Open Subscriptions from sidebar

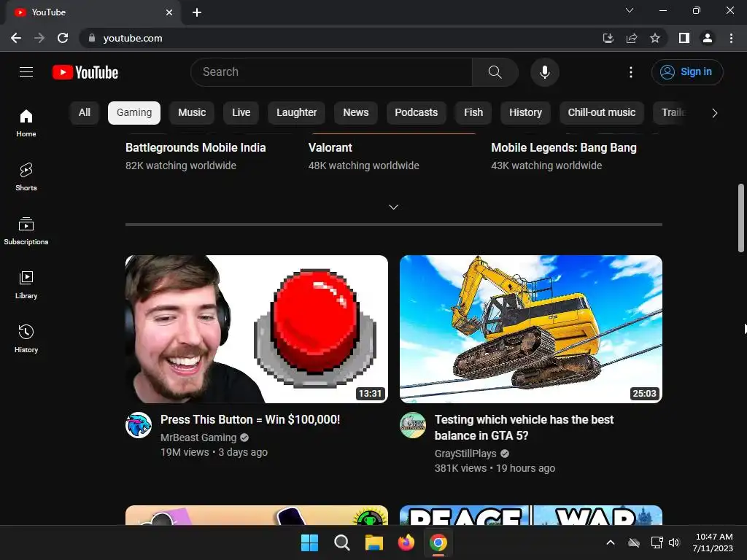[x=26, y=230]
